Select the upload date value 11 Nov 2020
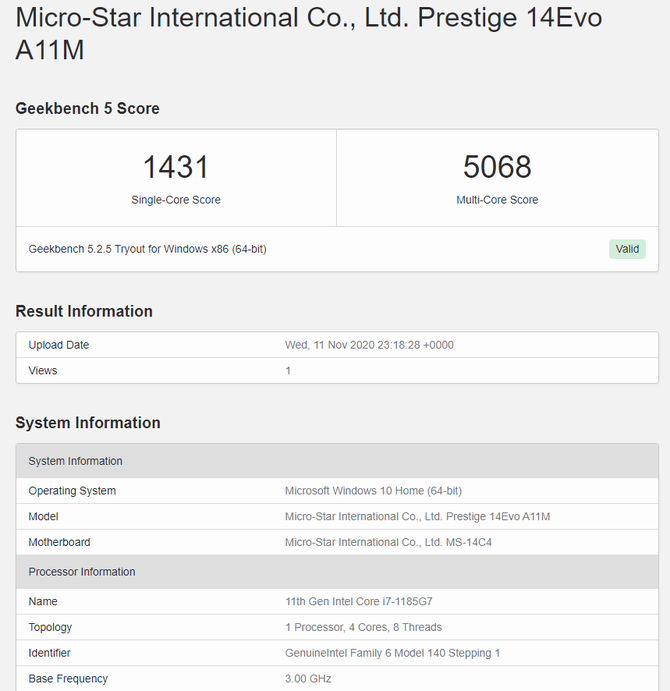Viewport: 670px width, 691px height. click(x=369, y=345)
